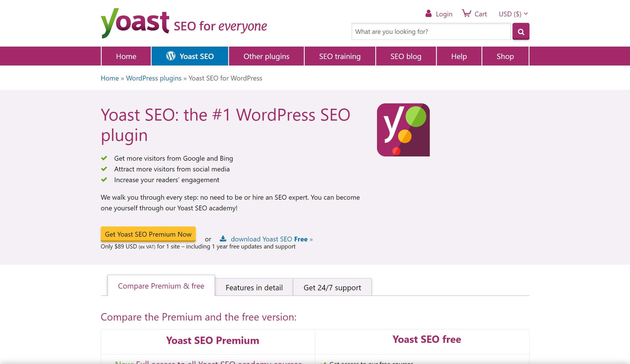This screenshot has width=630, height=364.
Task: Click inside the 'What are you looking for?' search field
Action: pyautogui.click(x=429, y=31)
